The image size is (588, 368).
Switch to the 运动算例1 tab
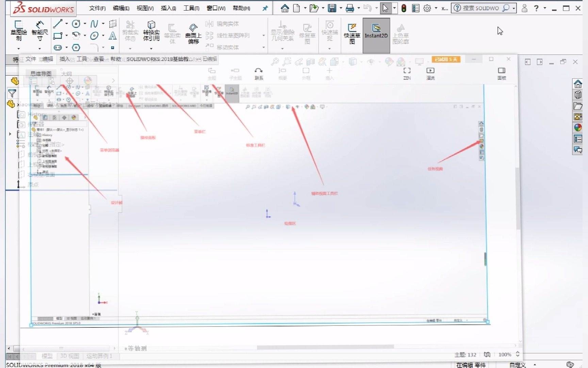(99, 356)
